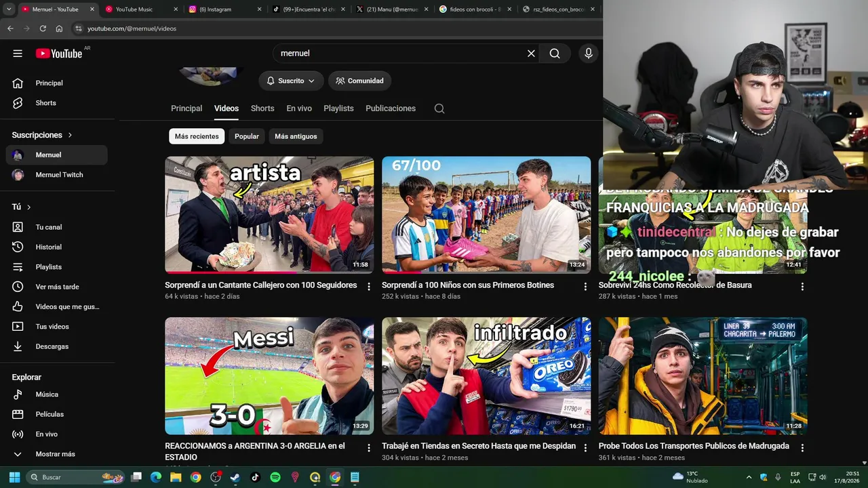
Task: Open video title about Cantante Callejero
Action: [x=260, y=285]
